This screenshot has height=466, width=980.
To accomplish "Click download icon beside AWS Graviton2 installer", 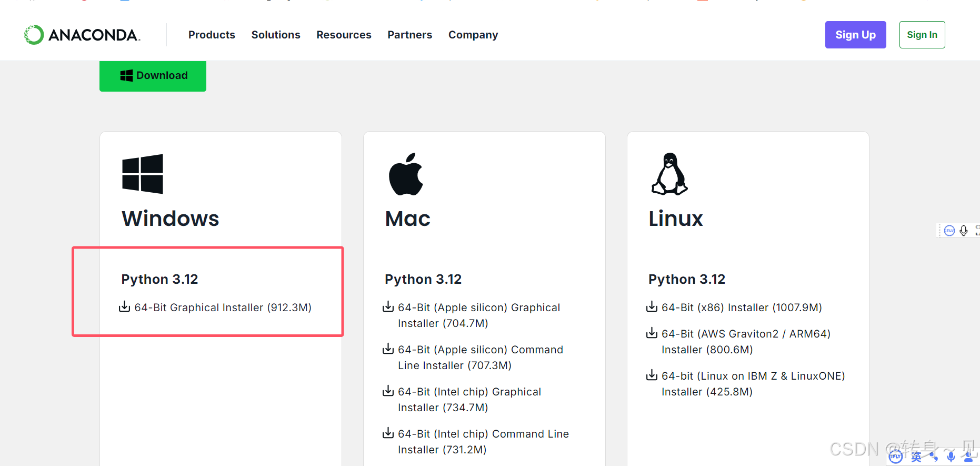I will (652, 333).
